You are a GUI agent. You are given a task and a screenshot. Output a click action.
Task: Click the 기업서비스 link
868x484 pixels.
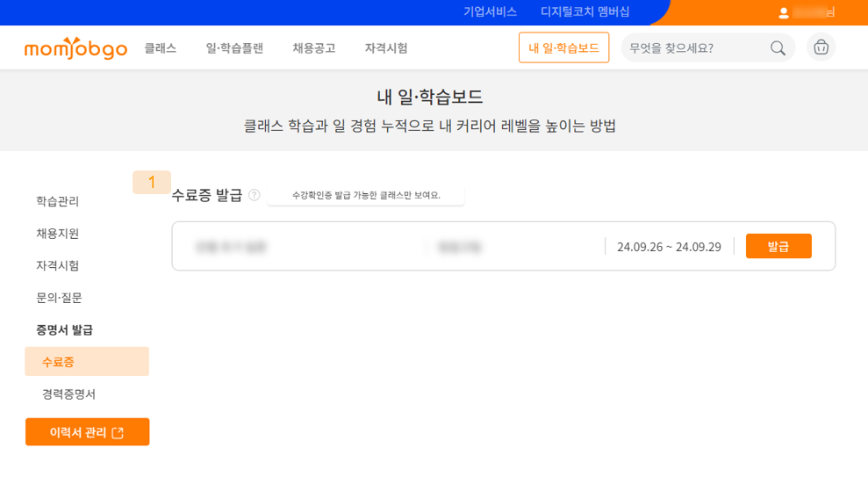pos(490,11)
